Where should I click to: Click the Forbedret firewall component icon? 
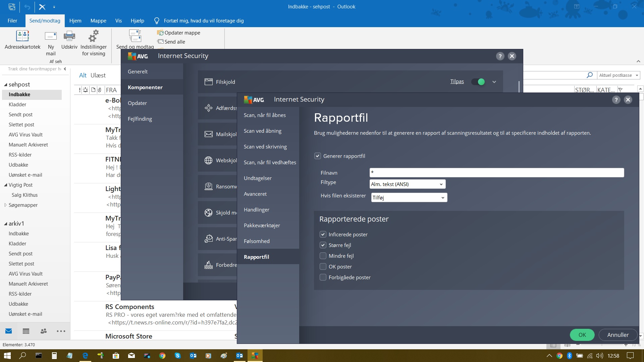(x=209, y=265)
